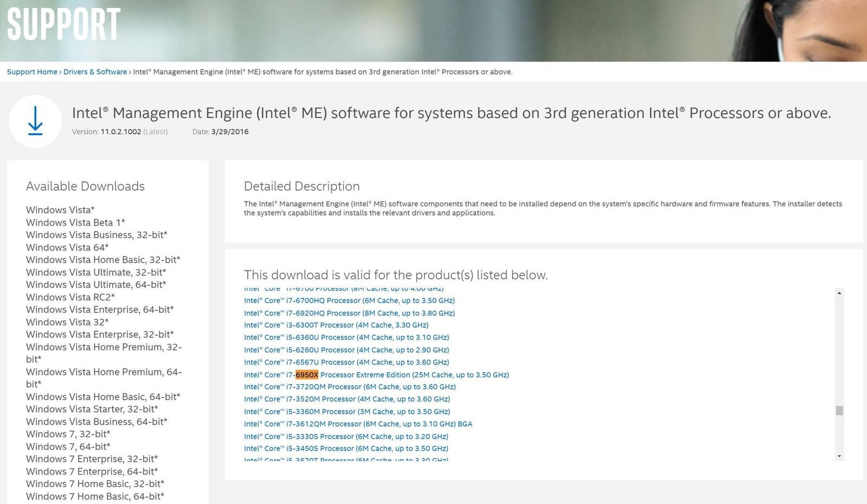Select the Intel Core i7-6700HQ processor link
Image resolution: width=867 pixels, height=504 pixels.
click(x=349, y=300)
